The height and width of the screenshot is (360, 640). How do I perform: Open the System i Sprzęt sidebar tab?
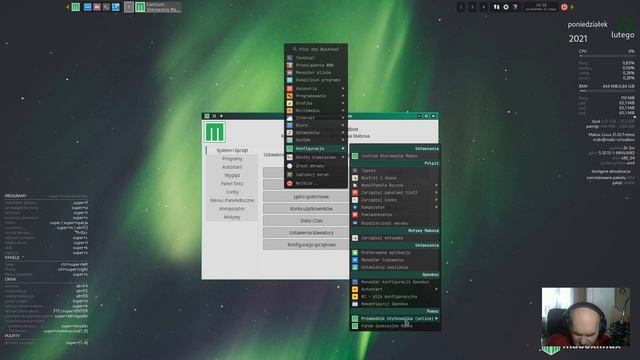point(232,151)
